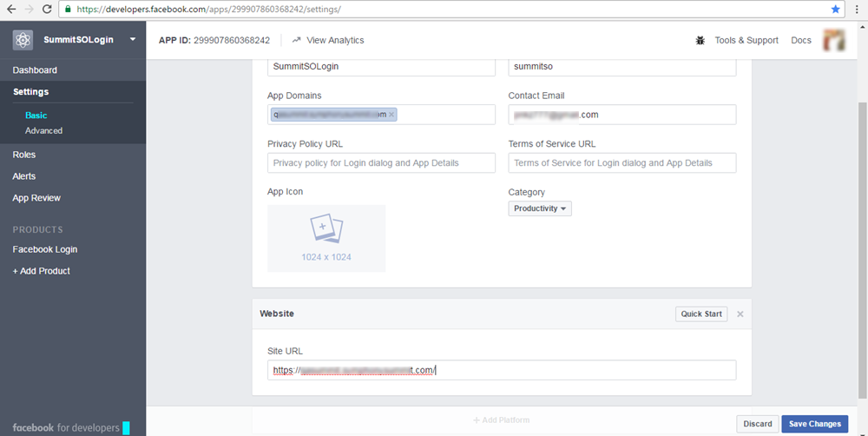Open the user profile avatar

tap(834, 41)
